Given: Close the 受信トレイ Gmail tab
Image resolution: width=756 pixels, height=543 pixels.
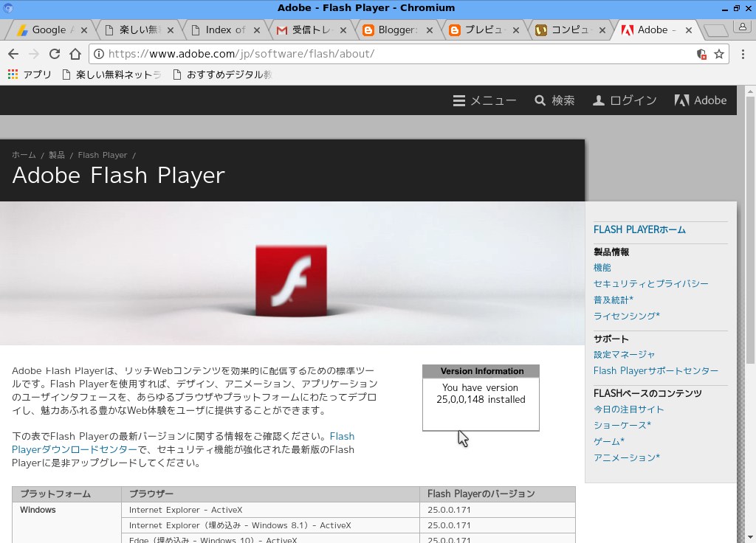Looking at the screenshot, I should pyautogui.click(x=343, y=30).
